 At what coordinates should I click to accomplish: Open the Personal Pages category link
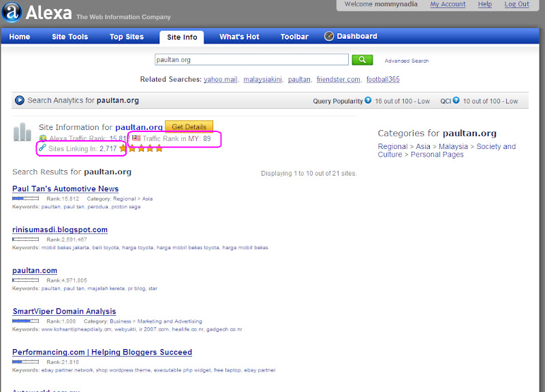pos(437,154)
